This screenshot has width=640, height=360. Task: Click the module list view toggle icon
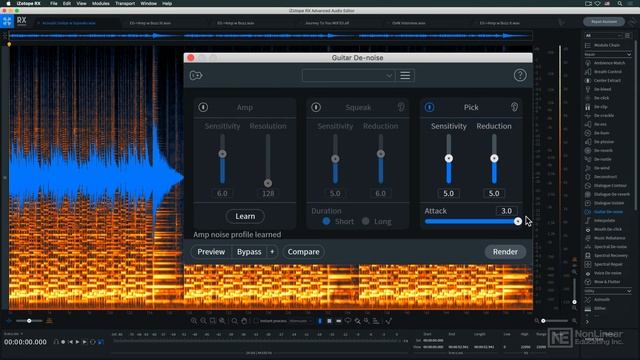(x=628, y=36)
